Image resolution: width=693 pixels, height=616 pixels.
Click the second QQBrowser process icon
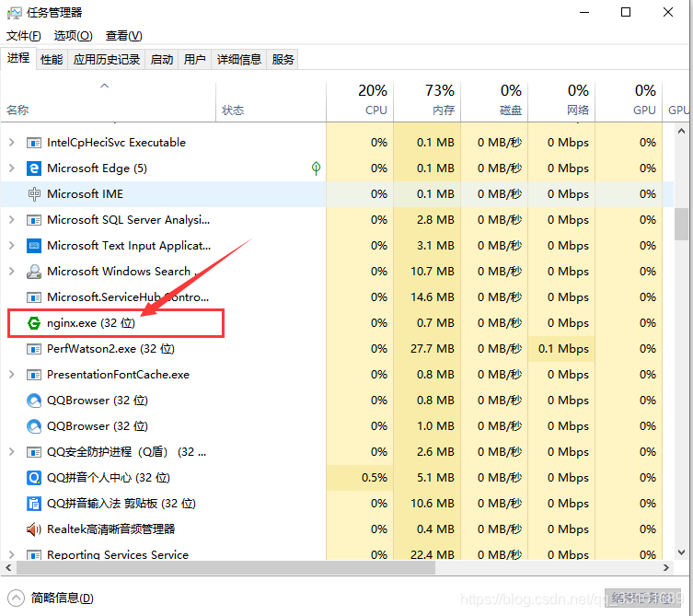[34, 426]
